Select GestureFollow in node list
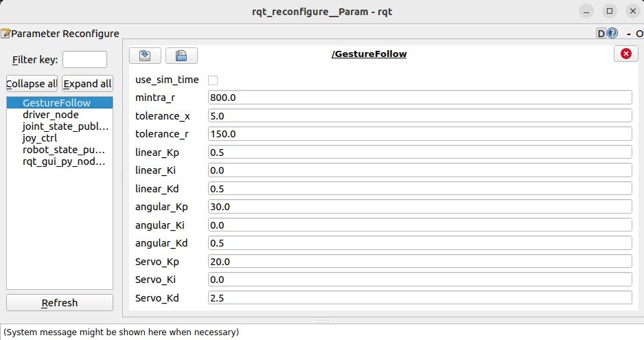This screenshot has width=644, height=340. click(60, 103)
